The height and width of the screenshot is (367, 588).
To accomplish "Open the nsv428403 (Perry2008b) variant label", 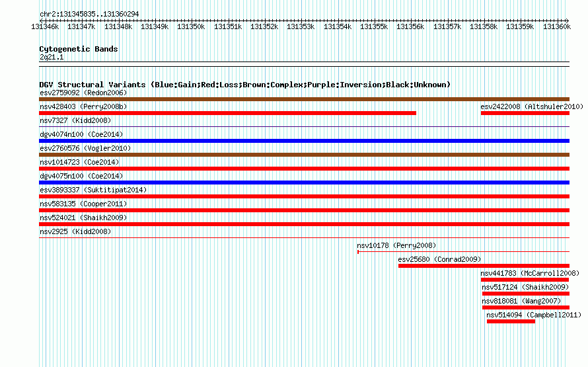I will point(83,106).
